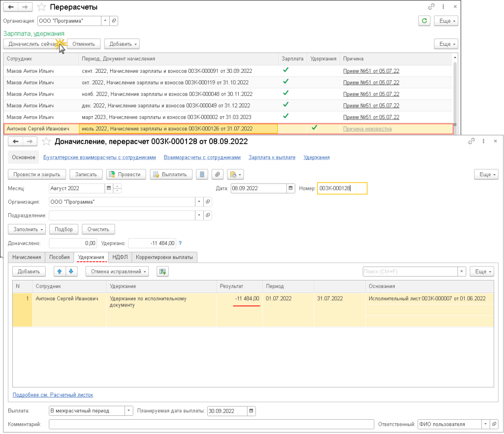Click Очистить button
504x434 pixels.
tap(98, 229)
